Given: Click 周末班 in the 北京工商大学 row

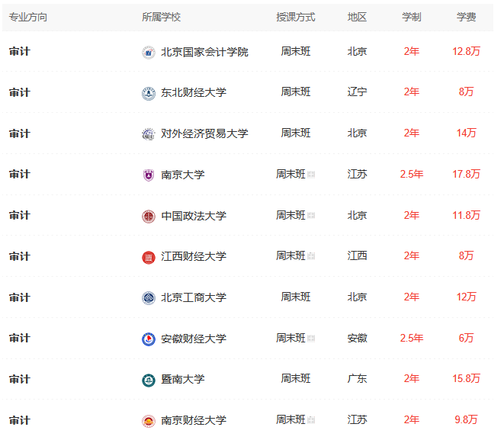Looking at the screenshot, I should pyautogui.click(x=296, y=297).
